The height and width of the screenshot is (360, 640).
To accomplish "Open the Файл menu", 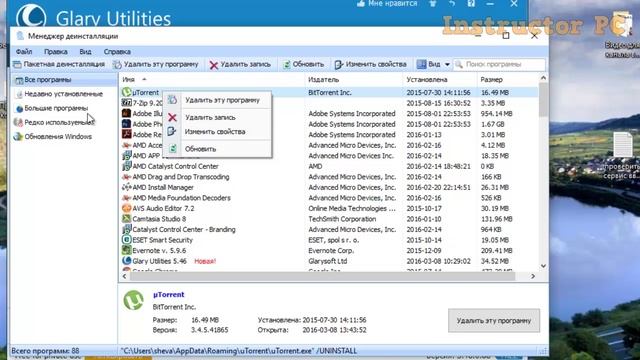I will pos(24,52).
